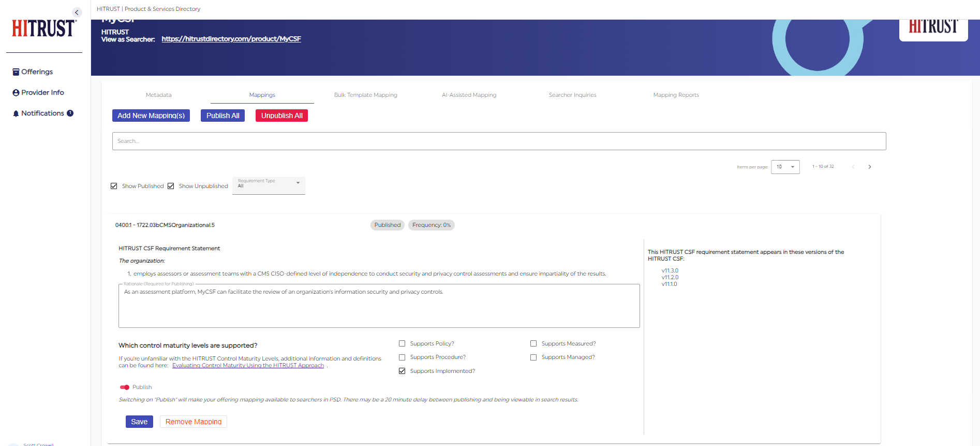980x446 pixels.
Task: Open the Offerings section
Action: (x=33, y=71)
